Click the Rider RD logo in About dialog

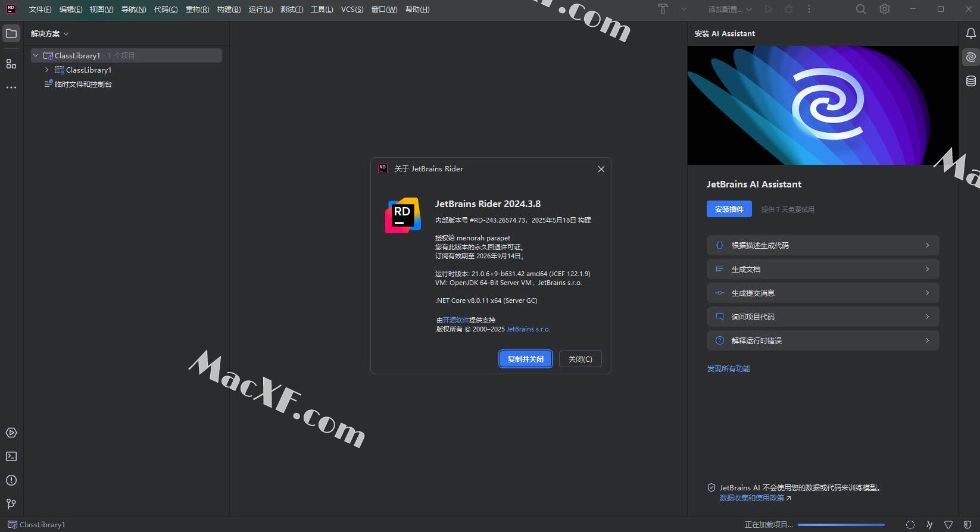click(403, 215)
